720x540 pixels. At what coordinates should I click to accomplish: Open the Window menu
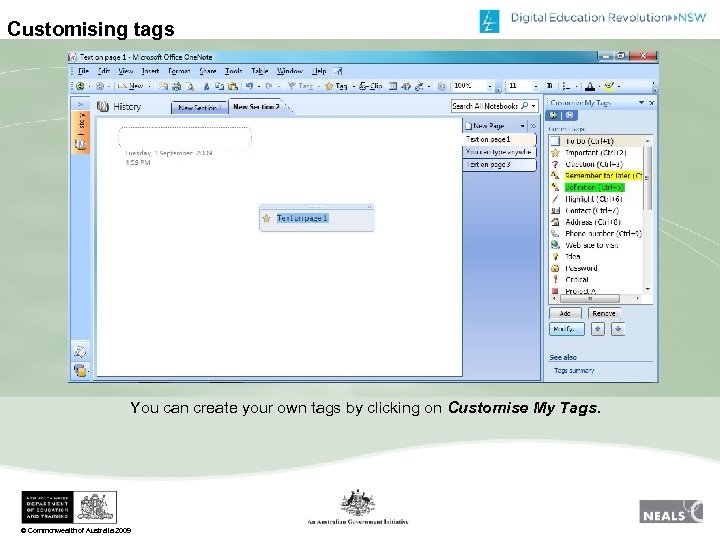click(290, 71)
